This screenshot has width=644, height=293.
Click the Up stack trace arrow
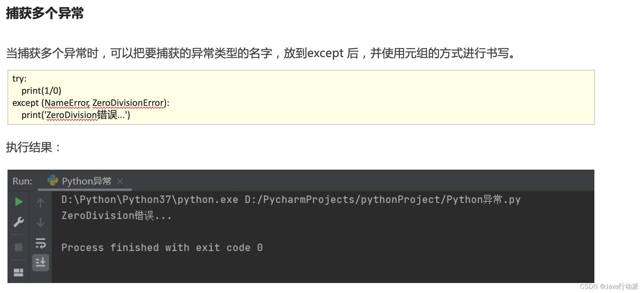click(40, 203)
